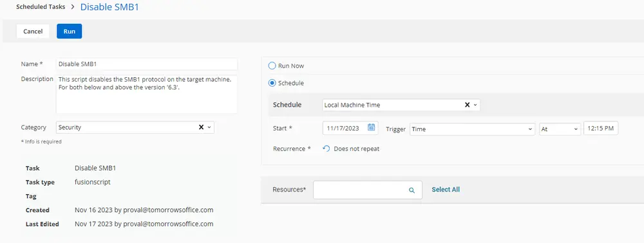Clear the Security category with X
The image size is (644, 243).
201,127
